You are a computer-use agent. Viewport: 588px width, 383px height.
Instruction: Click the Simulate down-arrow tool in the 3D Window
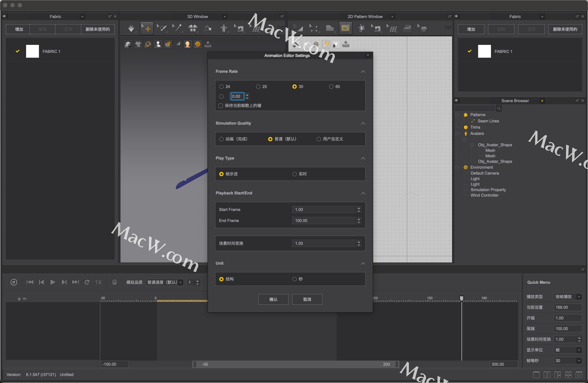(131, 28)
